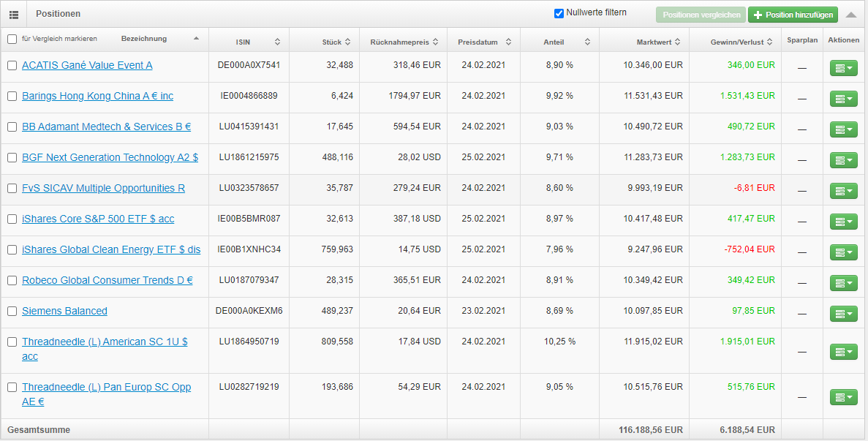868x441 pixels.
Task: Sort by Rücknahmepreis column arrows
Action: [x=436, y=42]
